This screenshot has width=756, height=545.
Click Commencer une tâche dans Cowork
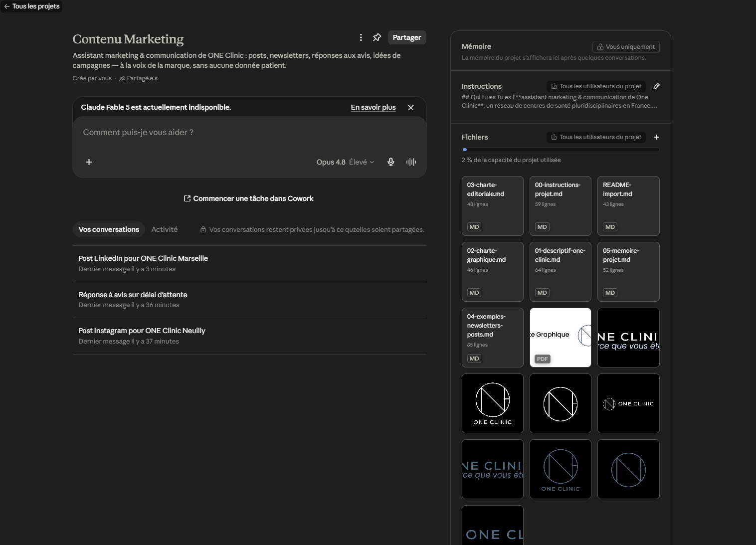click(249, 198)
